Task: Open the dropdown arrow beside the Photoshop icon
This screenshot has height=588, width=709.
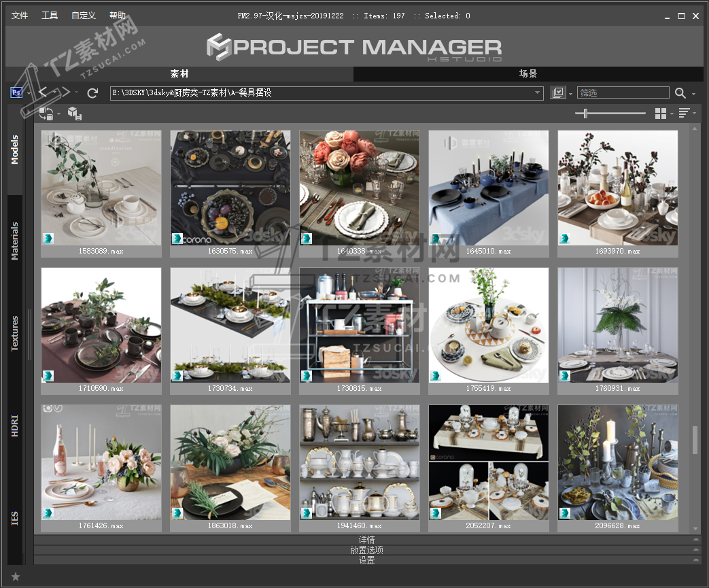Action: (x=28, y=94)
